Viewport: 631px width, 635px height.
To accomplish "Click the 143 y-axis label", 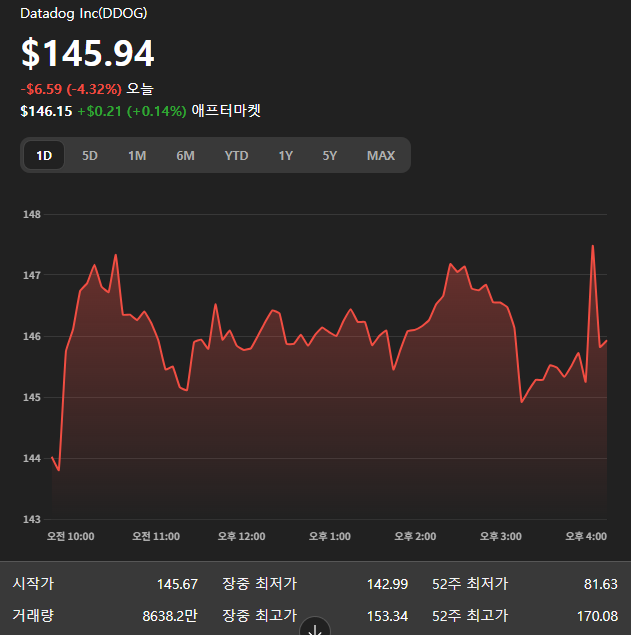I will point(32,519).
